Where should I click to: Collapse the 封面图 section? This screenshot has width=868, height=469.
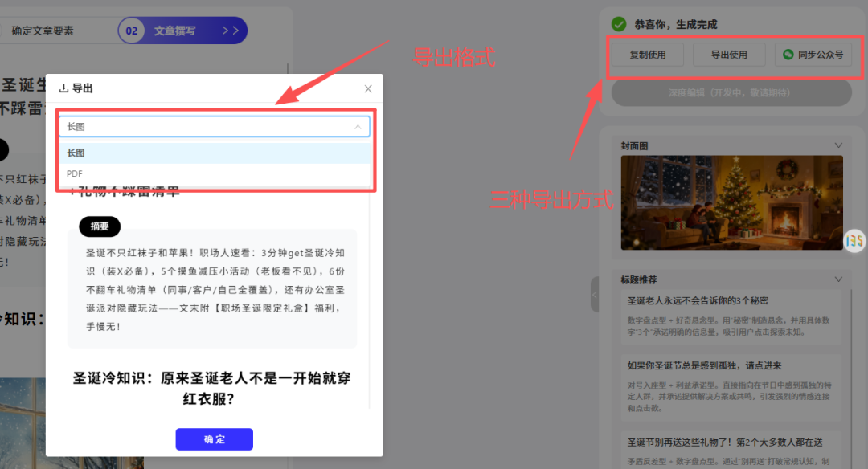tap(838, 145)
